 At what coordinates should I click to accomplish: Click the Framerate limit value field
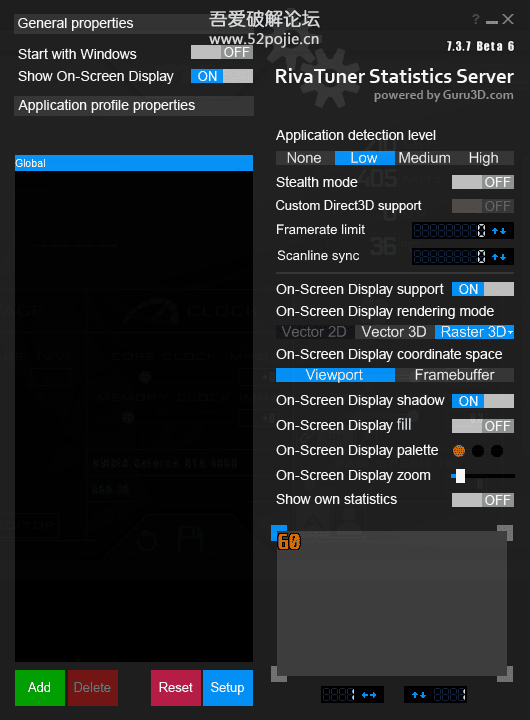[450, 231]
